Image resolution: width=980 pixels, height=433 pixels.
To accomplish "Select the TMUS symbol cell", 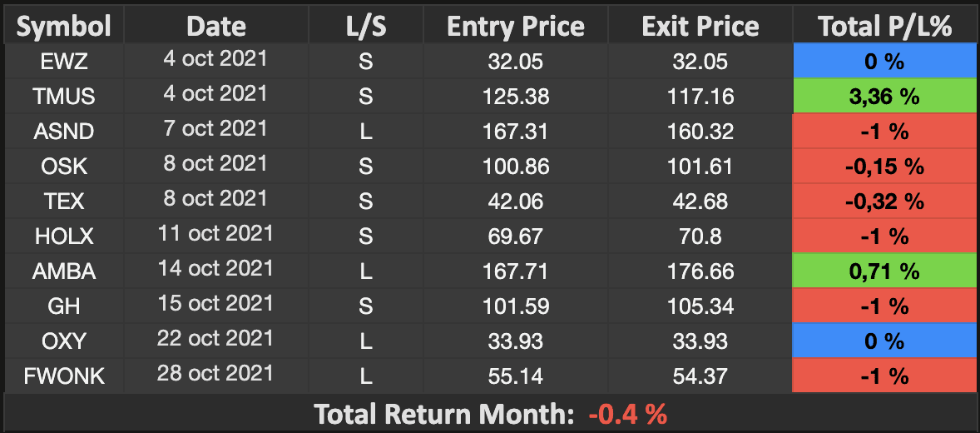I will 64,97.
